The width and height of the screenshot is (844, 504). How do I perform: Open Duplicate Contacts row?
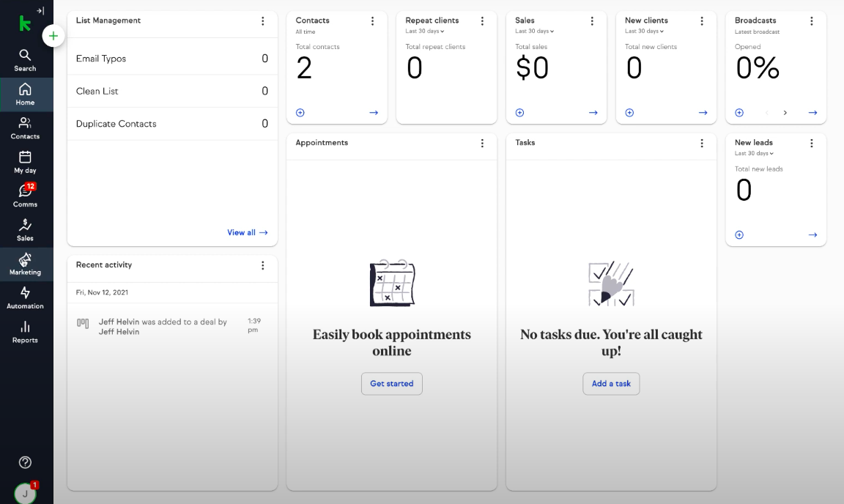pos(172,124)
